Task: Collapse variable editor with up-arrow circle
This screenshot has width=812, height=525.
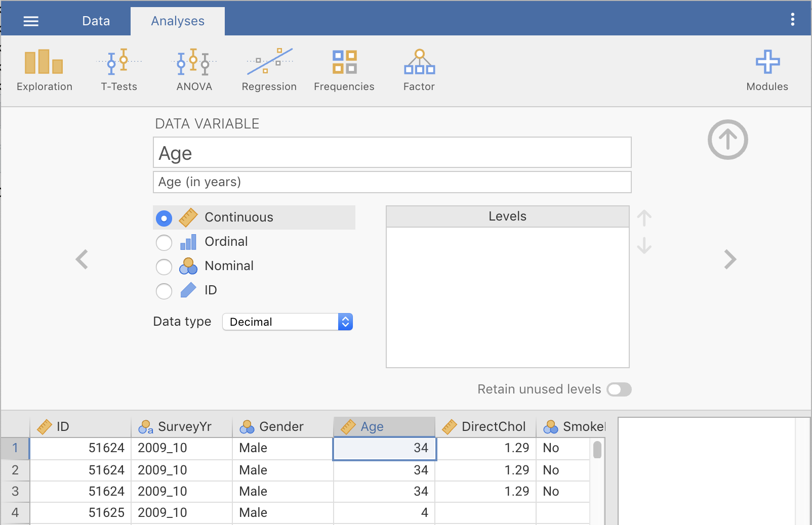Action: pyautogui.click(x=727, y=140)
